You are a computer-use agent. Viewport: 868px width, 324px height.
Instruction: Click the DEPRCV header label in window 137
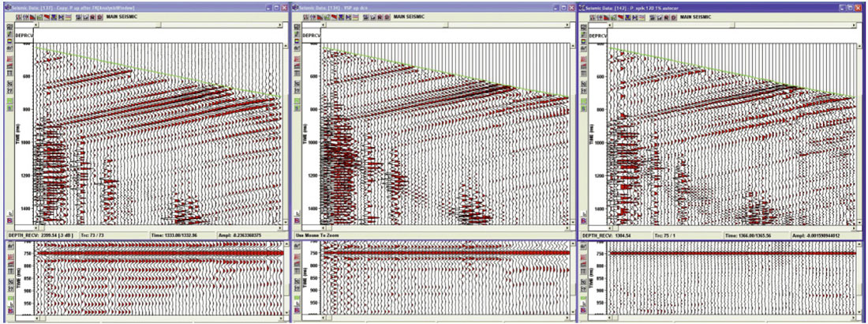coord(24,36)
